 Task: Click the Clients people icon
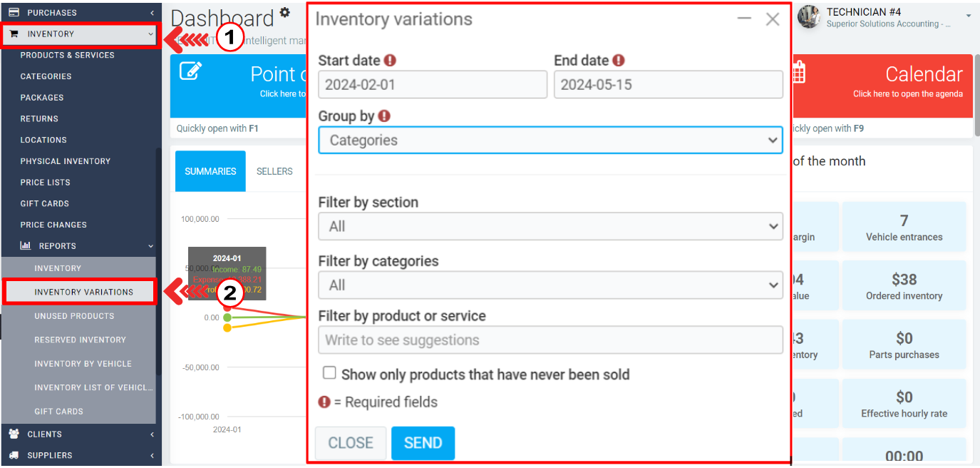(14, 434)
